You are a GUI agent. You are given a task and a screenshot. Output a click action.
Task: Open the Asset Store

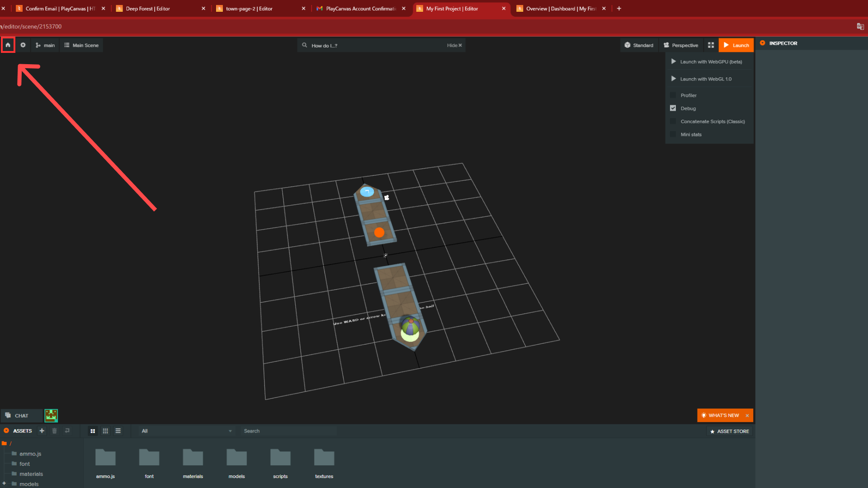pos(730,432)
